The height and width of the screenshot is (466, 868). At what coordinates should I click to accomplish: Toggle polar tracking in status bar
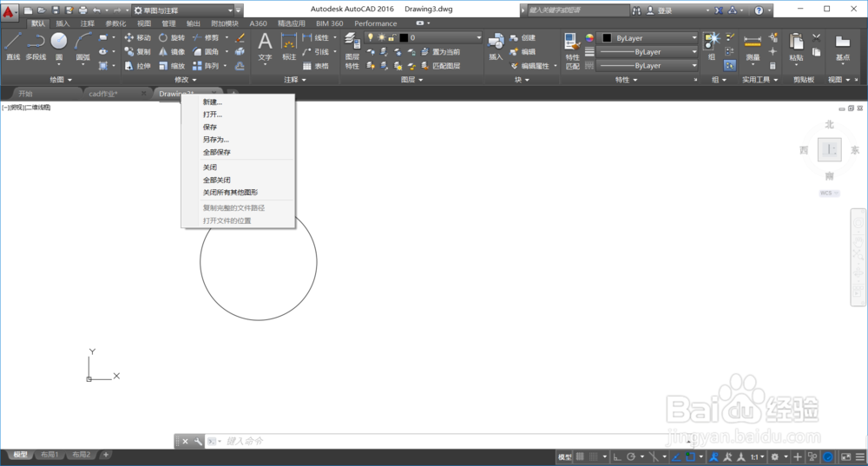click(630, 456)
